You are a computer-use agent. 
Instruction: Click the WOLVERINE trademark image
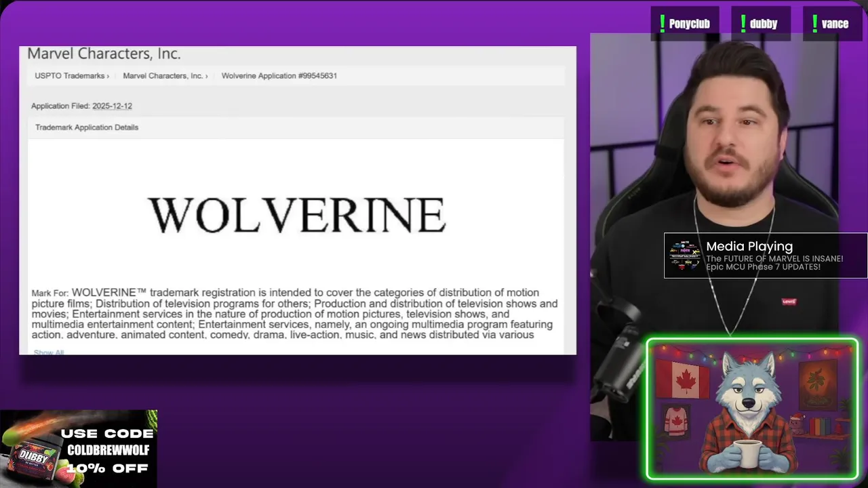coord(297,215)
